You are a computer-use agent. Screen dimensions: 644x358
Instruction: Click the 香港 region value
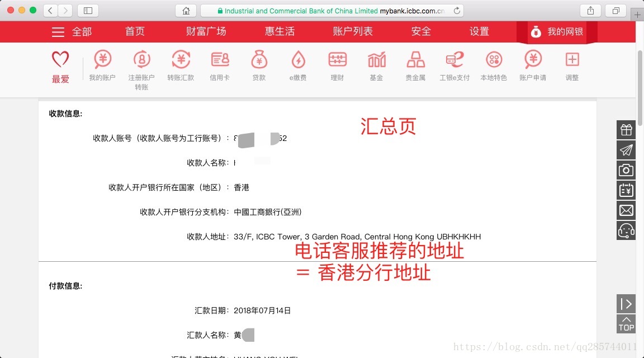coord(241,187)
